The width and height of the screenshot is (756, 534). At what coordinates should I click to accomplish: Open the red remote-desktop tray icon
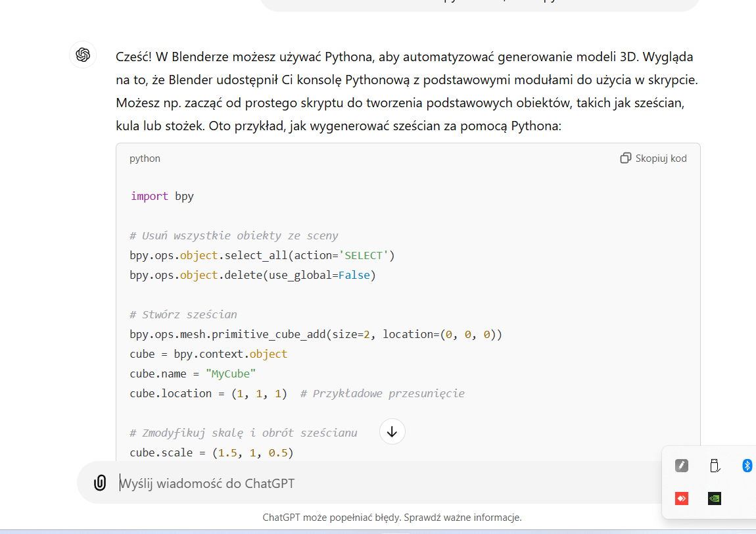[681, 498]
